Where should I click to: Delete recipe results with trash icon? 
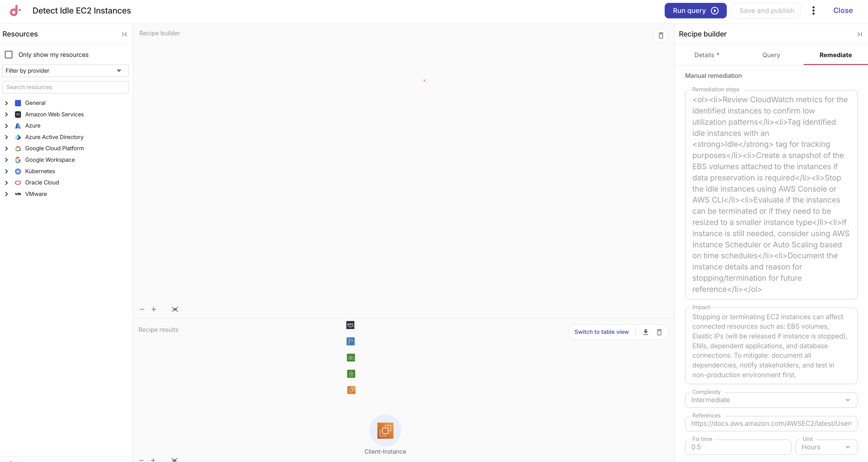pos(659,332)
